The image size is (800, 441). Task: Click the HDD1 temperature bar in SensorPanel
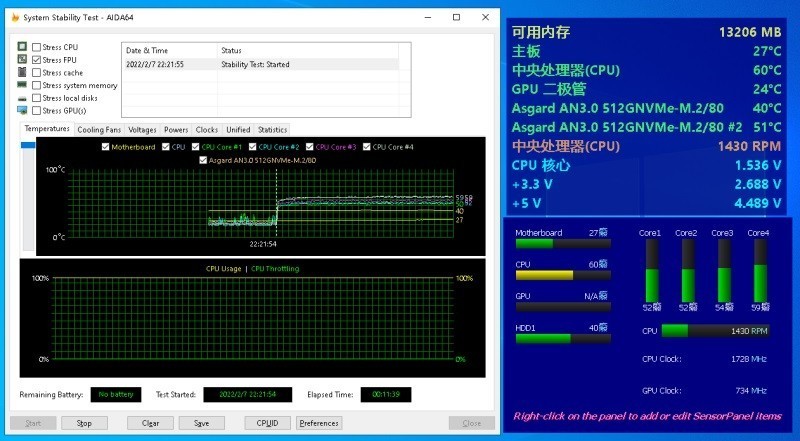pyautogui.click(x=563, y=339)
